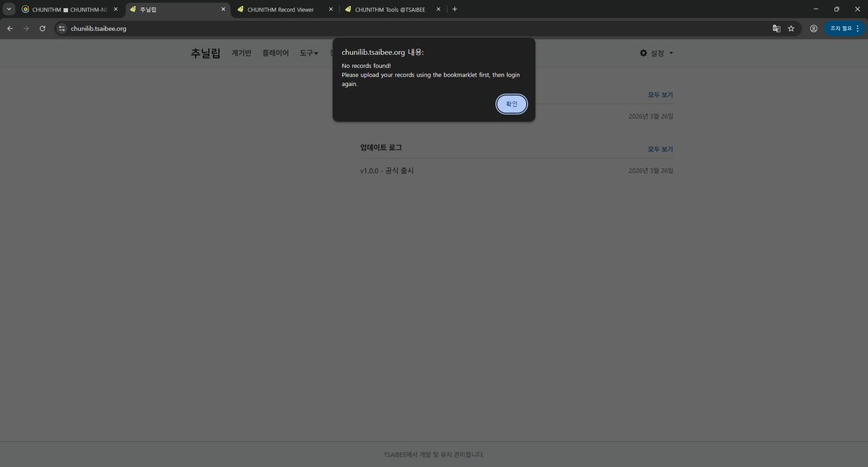The height and width of the screenshot is (467, 868).
Task: Reload the page with the refresh icon
Action: (42, 28)
